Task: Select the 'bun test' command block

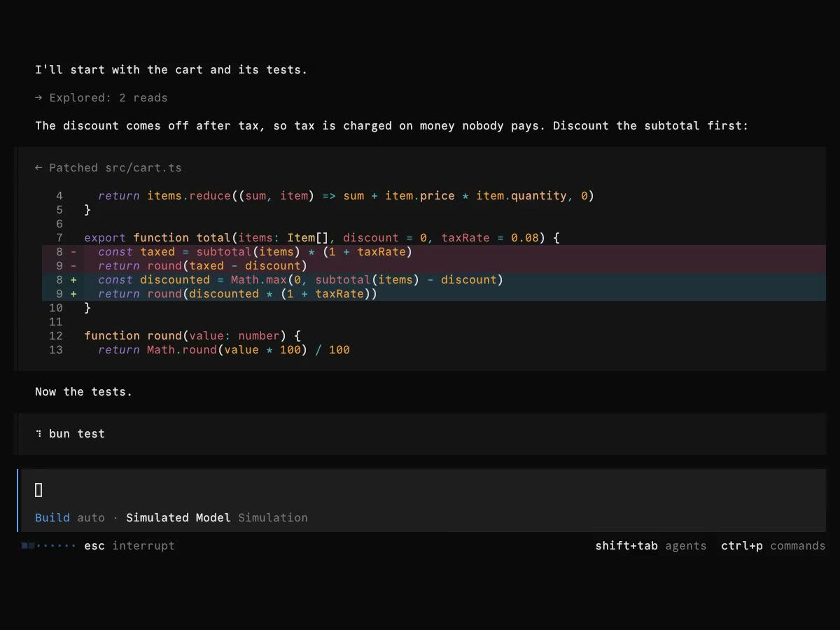Action: pos(421,434)
